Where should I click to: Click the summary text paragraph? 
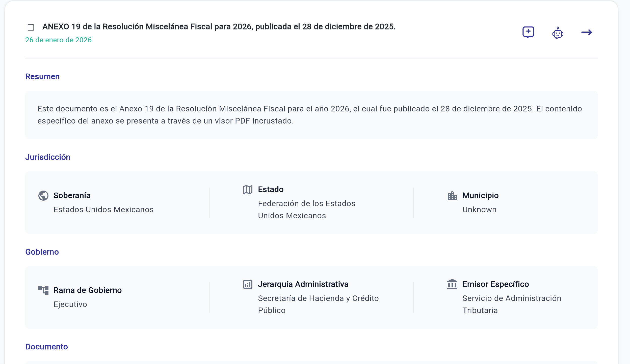(309, 115)
